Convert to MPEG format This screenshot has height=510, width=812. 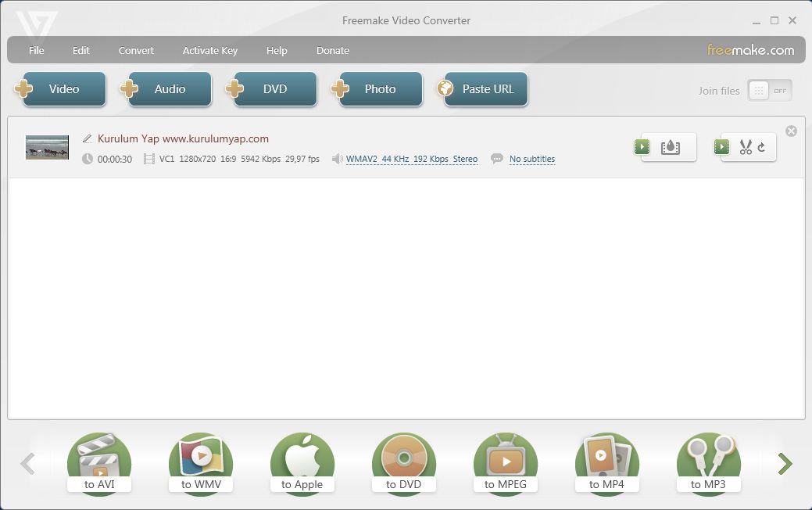(x=506, y=464)
